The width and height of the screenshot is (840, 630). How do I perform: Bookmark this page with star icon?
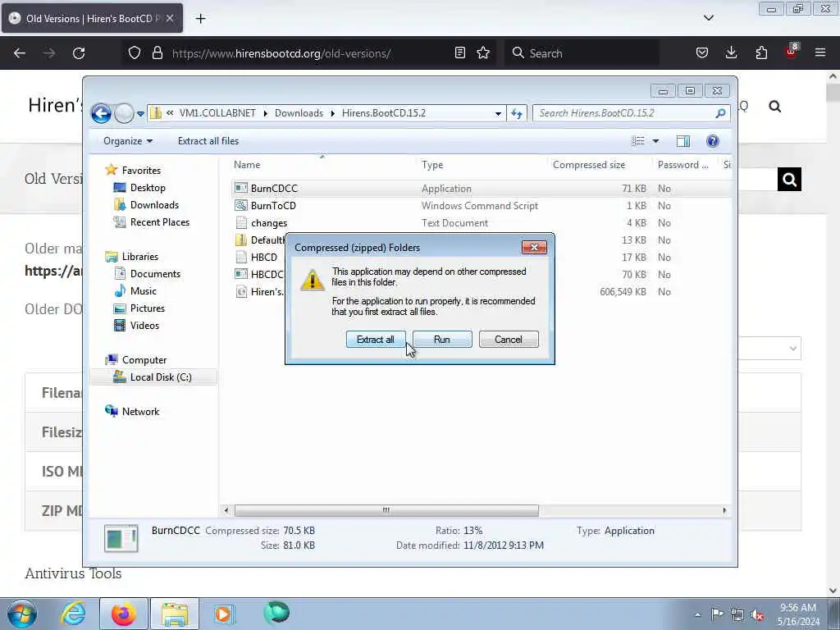(483, 52)
